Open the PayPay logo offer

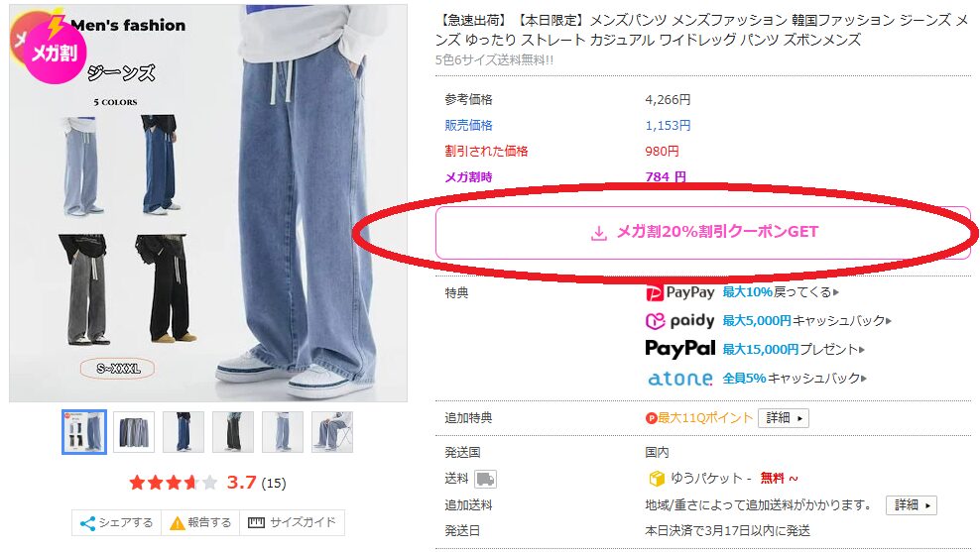click(680, 292)
